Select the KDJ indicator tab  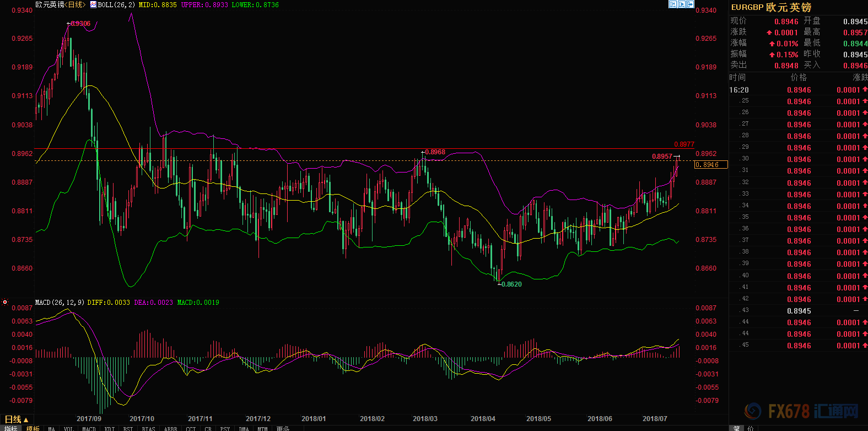(x=110, y=428)
